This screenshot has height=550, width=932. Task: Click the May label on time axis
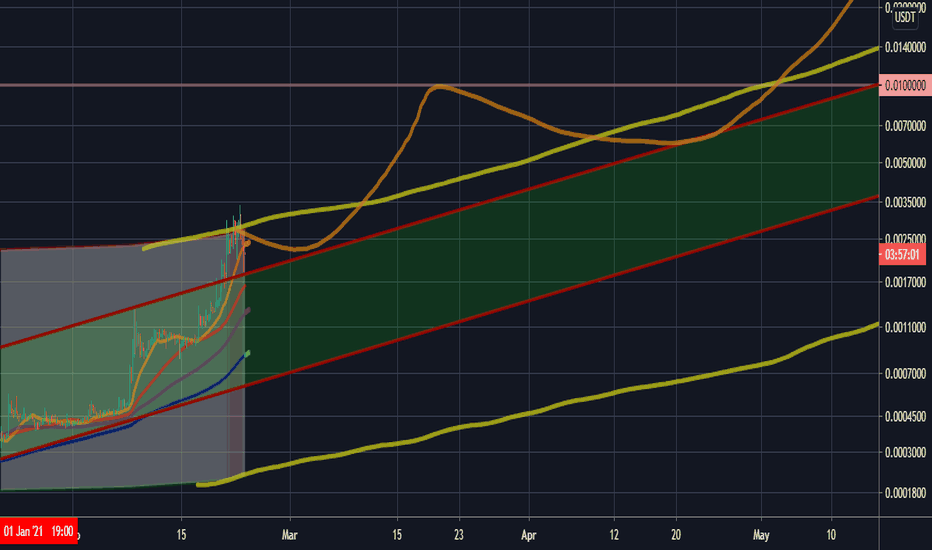pyautogui.click(x=761, y=535)
